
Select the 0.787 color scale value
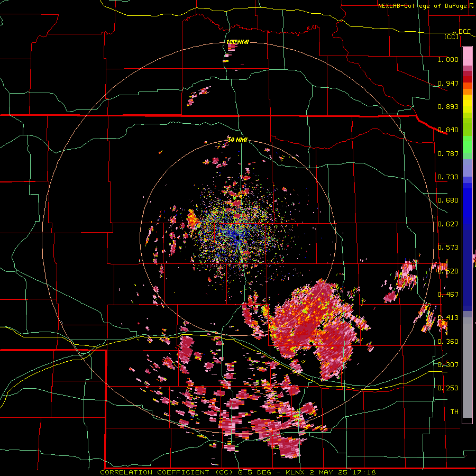point(448,153)
